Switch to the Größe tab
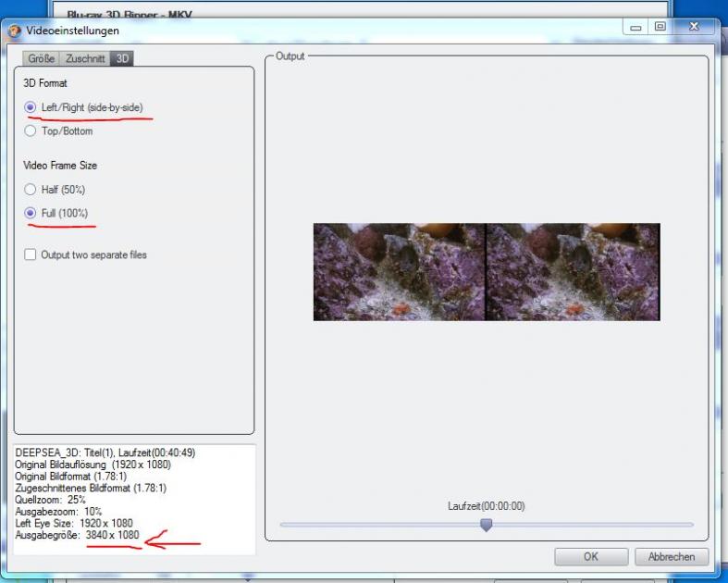This screenshot has width=728, height=583. pyautogui.click(x=42, y=58)
